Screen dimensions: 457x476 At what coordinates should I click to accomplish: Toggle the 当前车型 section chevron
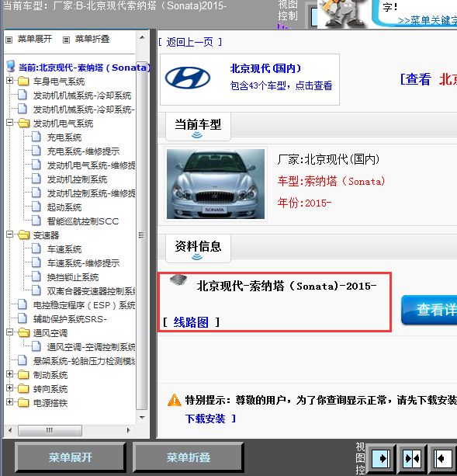197,135
